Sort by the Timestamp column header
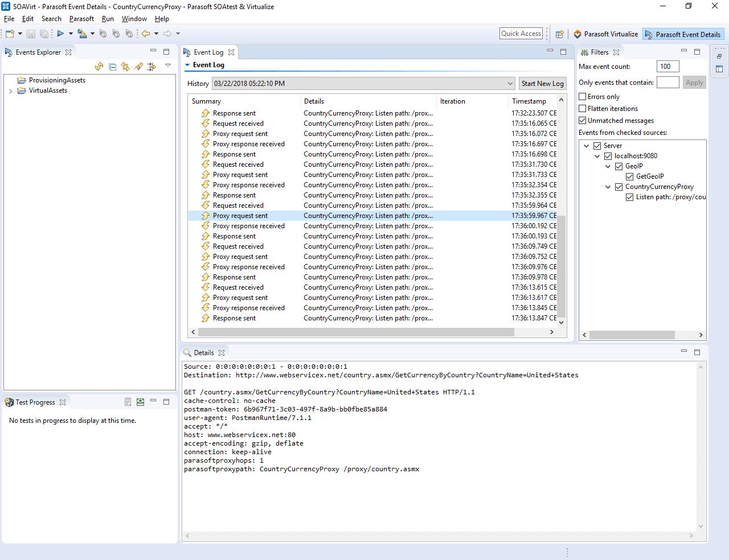The height and width of the screenshot is (560, 729). pos(533,101)
